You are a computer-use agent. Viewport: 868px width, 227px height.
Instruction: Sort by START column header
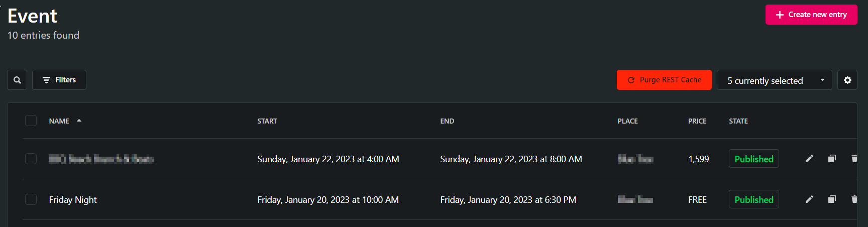(x=267, y=121)
